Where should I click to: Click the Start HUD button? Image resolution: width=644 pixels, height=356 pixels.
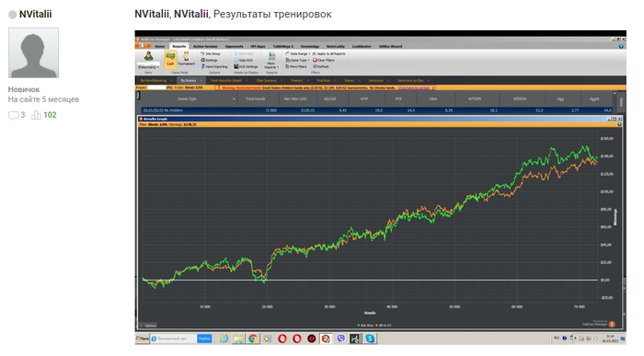244,53
